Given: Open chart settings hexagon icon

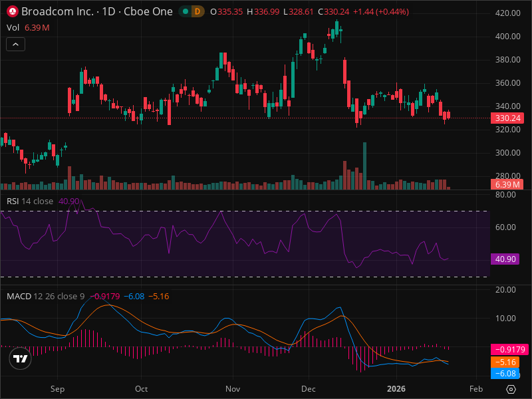Looking at the screenshot, I should point(511,389).
